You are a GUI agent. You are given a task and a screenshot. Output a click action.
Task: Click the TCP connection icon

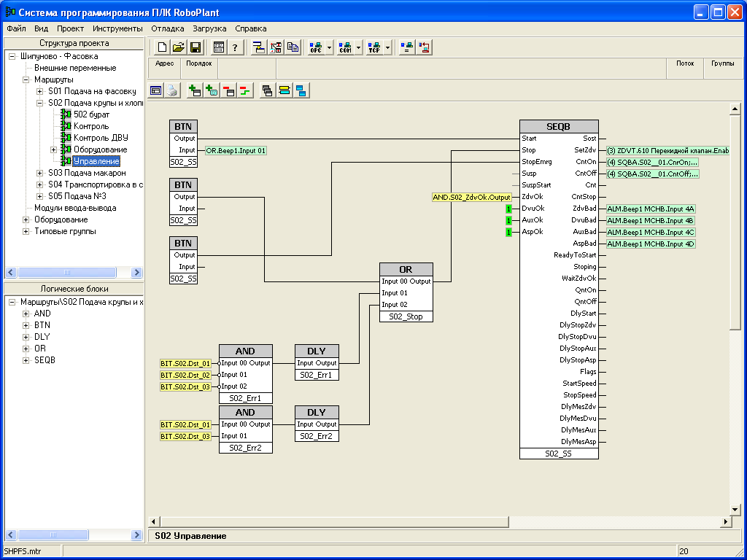click(x=374, y=47)
